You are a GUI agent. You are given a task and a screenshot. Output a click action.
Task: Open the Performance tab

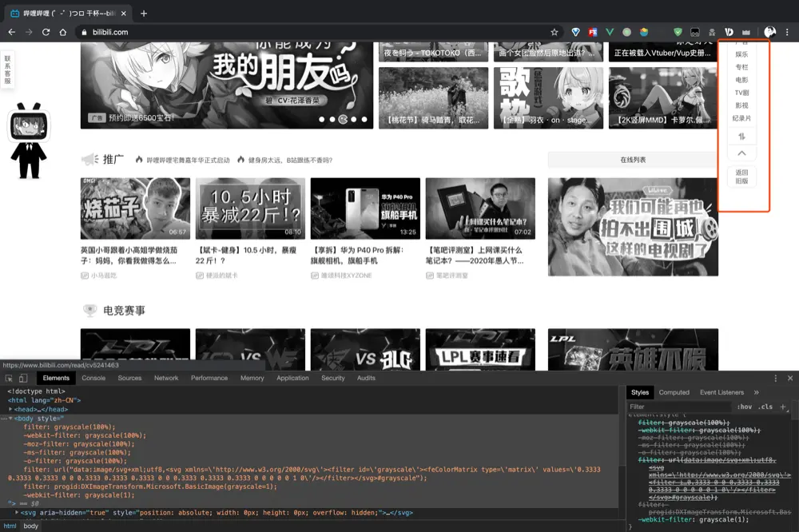pyautogui.click(x=209, y=378)
